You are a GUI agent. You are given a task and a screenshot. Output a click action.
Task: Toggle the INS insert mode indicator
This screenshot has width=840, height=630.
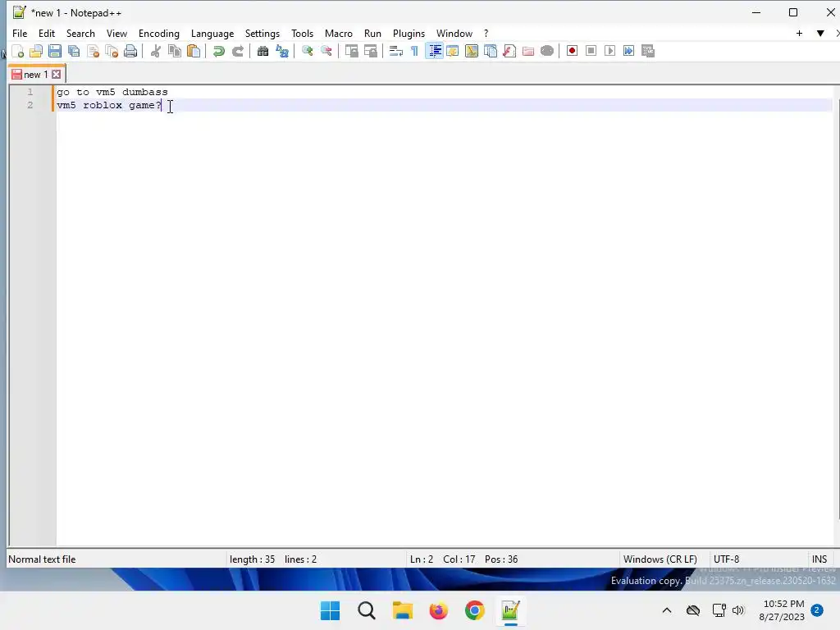819,559
